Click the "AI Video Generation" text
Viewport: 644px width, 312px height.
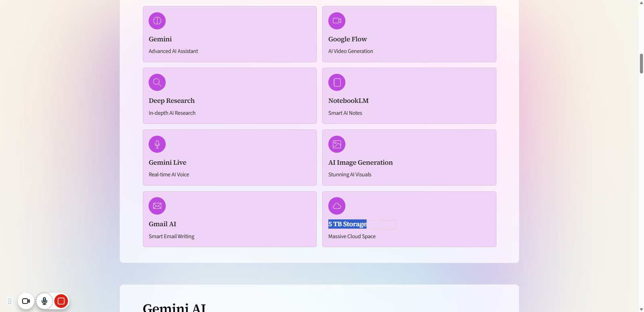(351, 51)
